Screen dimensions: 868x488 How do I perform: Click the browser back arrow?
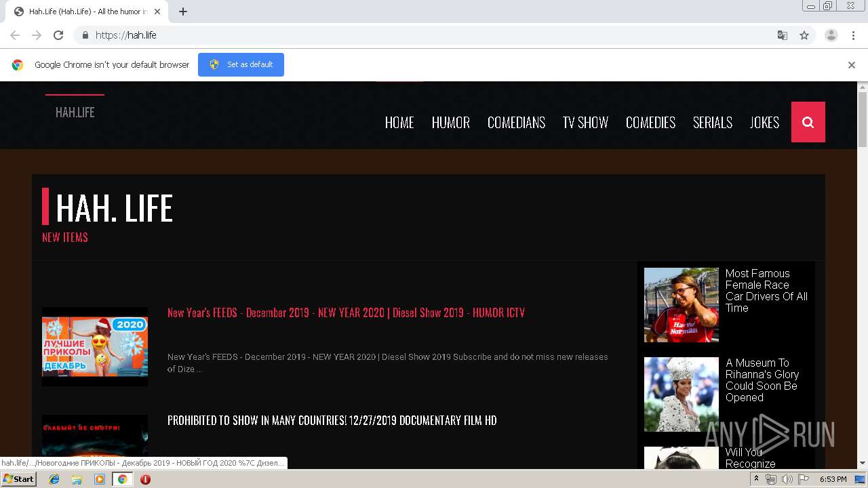click(15, 35)
